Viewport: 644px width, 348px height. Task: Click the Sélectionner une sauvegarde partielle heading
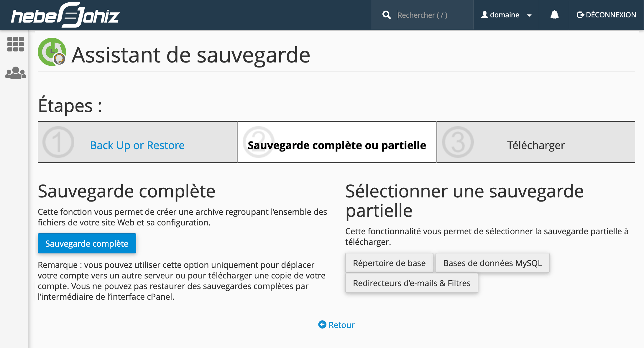point(464,201)
